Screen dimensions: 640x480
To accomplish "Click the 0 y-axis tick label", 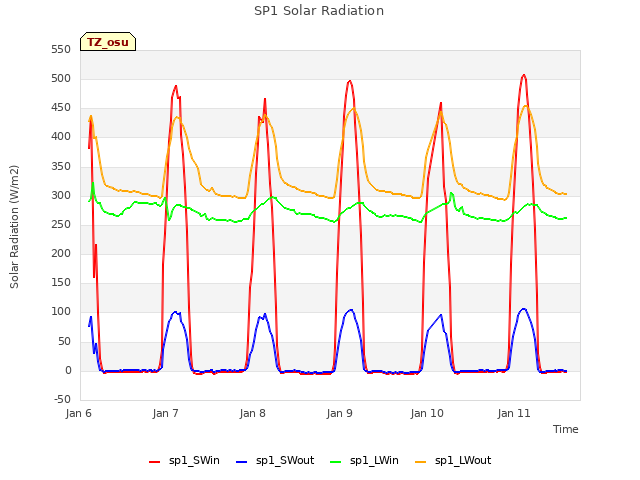I will pos(68,371).
